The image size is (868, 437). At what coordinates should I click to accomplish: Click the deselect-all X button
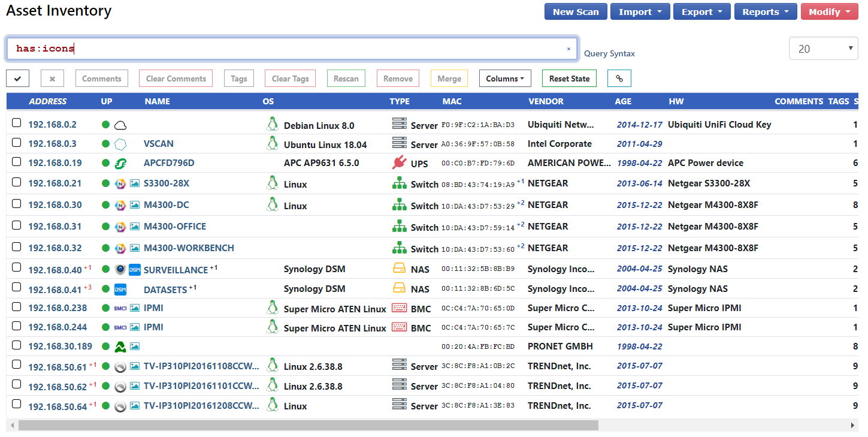click(52, 79)
